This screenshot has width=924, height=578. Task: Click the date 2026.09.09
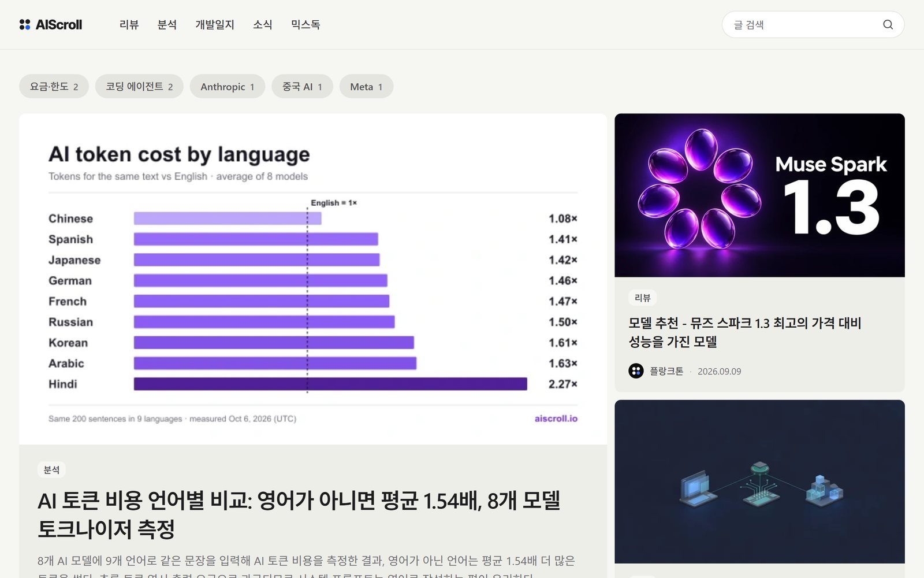tap(719, 371)
